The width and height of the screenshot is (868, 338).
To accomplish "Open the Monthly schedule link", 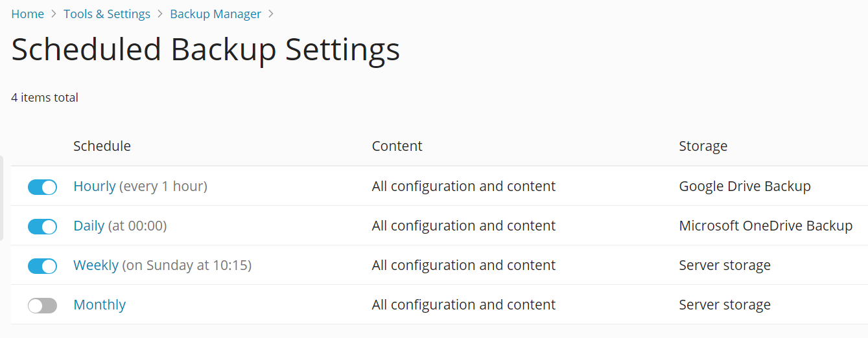I will [x=99, y=305].
